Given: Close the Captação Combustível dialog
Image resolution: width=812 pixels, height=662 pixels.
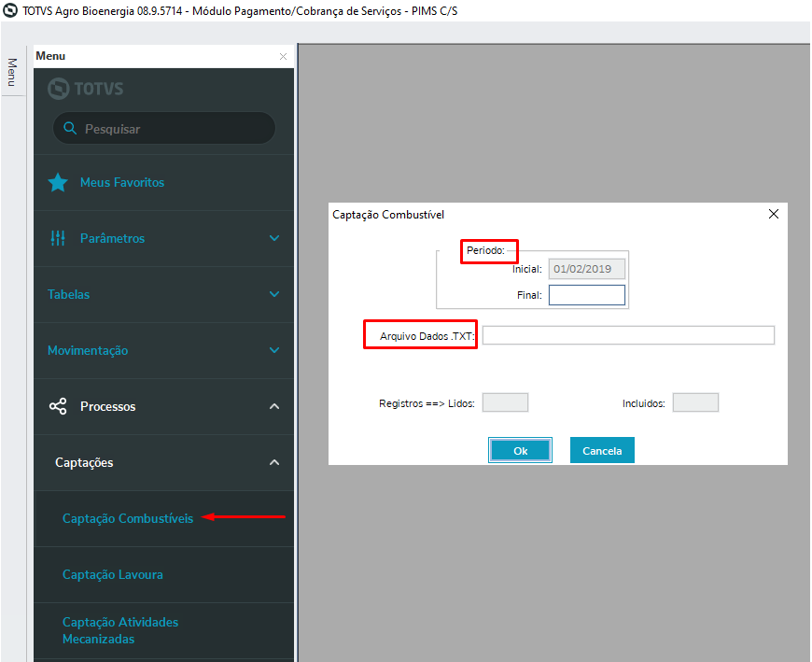Looking at the screenshot, I should [774, 214].
